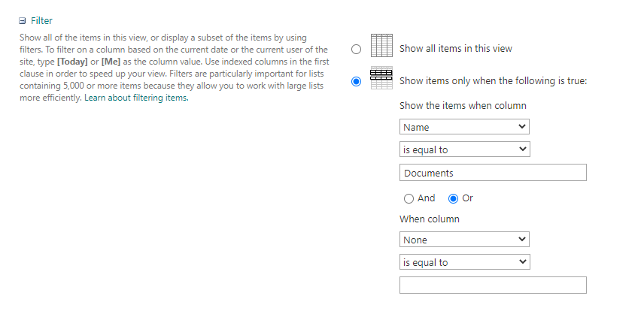Choose the Or radio button
The width and height of the screenshot is (644, 314).
click(453, 199)
